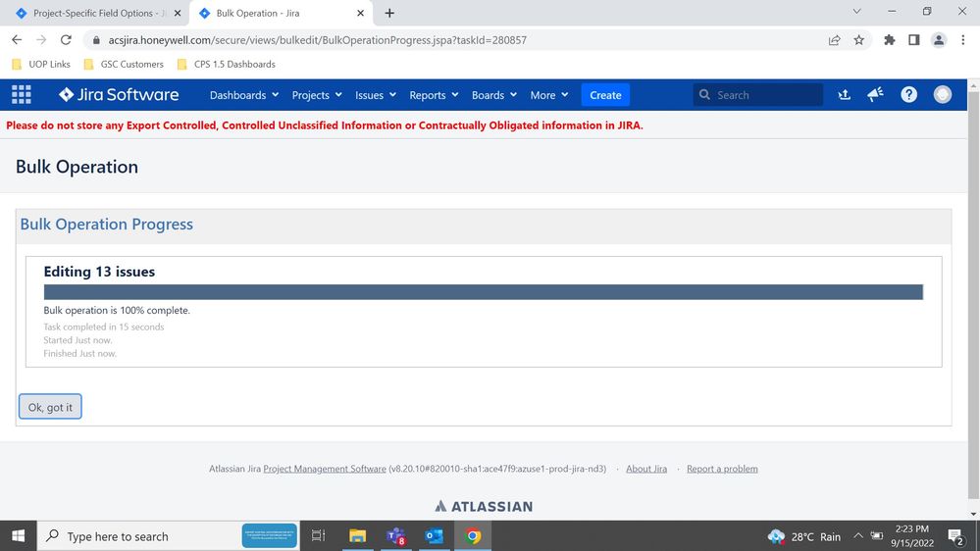
Task: Open the Chrome three-dot menu
Action: 963,40
